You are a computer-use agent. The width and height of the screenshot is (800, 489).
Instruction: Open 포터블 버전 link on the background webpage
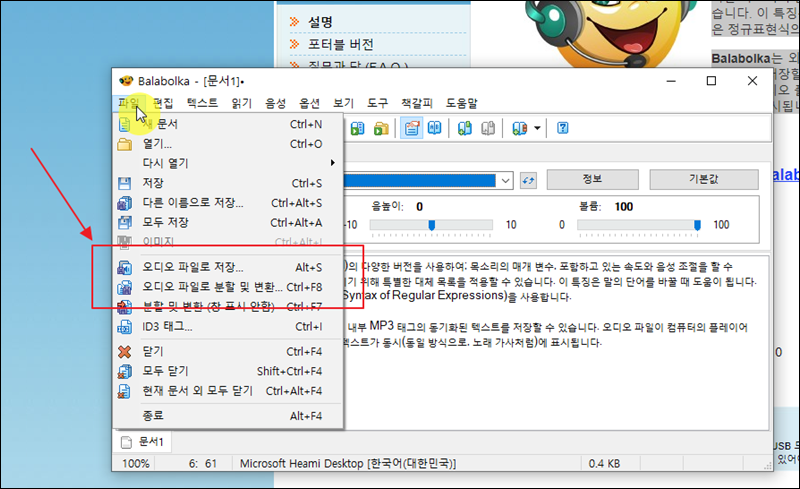click(x=341, y=44)
